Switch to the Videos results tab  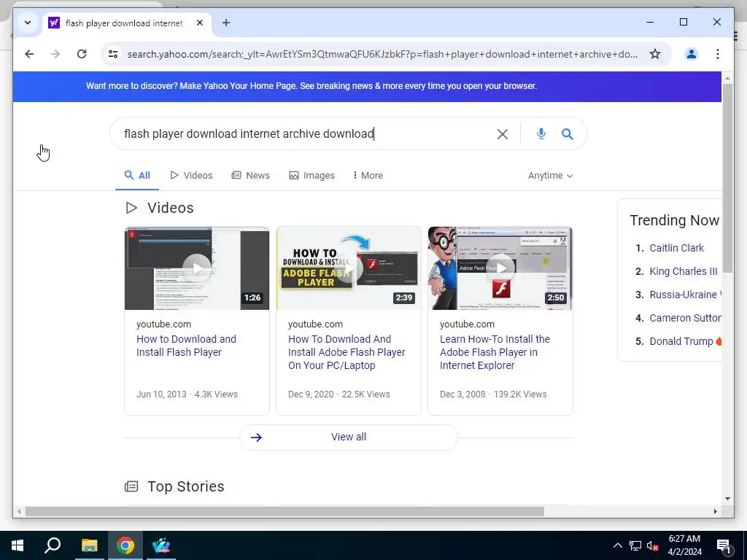(x=192, y=175)
